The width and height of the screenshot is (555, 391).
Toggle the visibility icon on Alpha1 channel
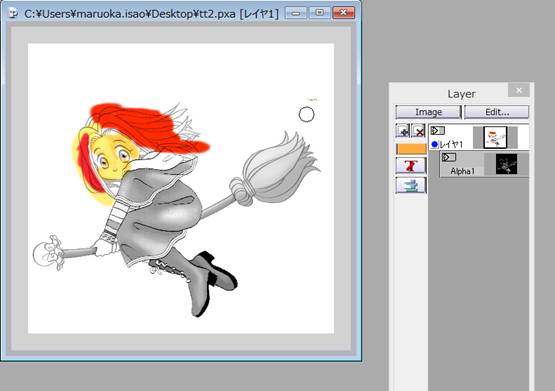[x=449, y=157]
